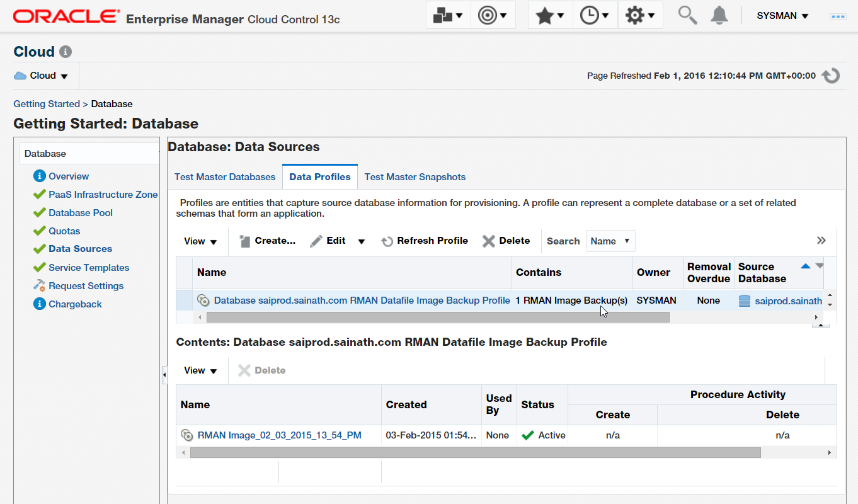Open the Favorites star menu
The height and width of the screenshot is (504, 858).
coord(550,15)
